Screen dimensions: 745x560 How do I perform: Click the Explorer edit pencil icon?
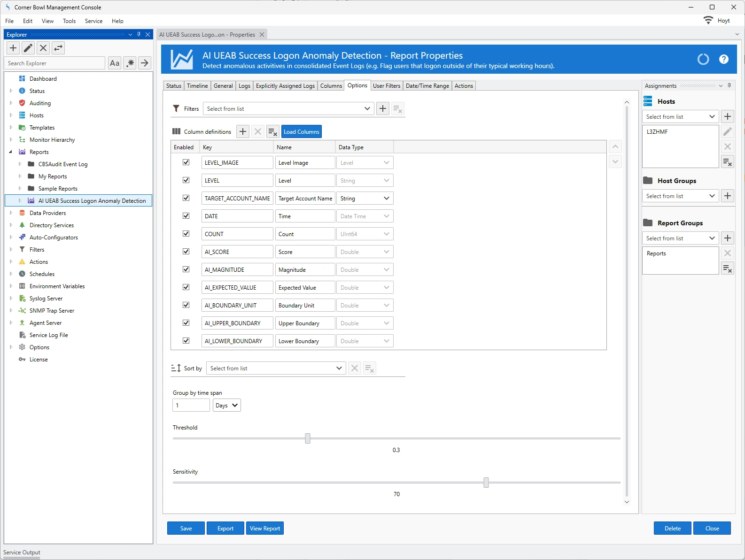coord(28,48)
